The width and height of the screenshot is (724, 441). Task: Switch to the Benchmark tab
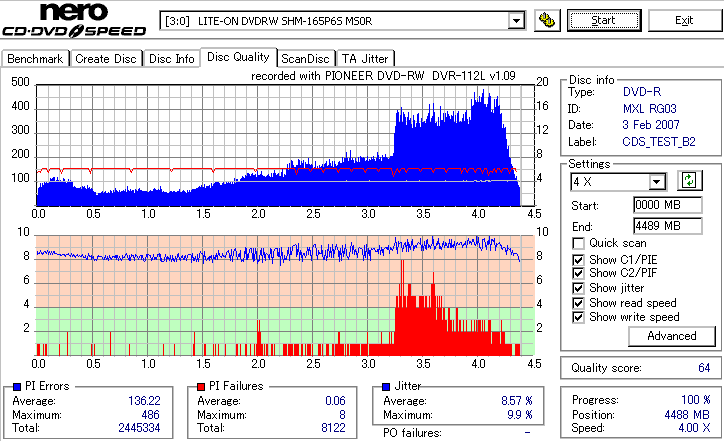(x=35, y=59)
